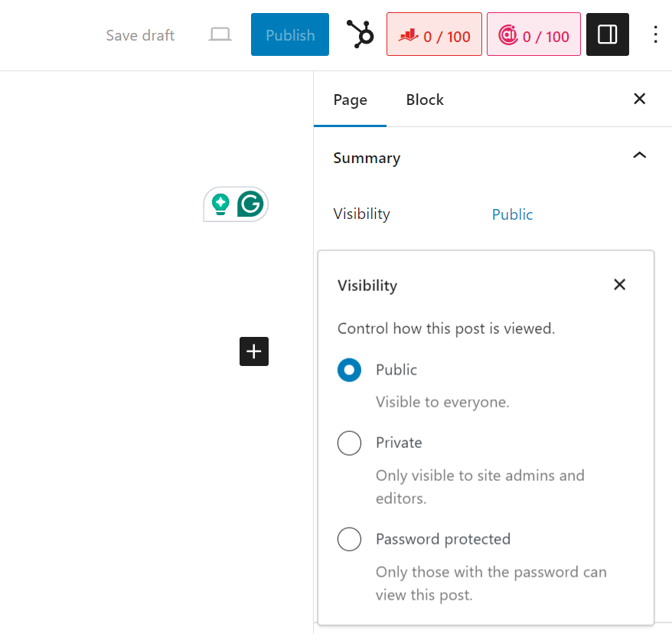
Task: Open the pink AI 0 / 100 score
Action: click(x=533, y=34)
